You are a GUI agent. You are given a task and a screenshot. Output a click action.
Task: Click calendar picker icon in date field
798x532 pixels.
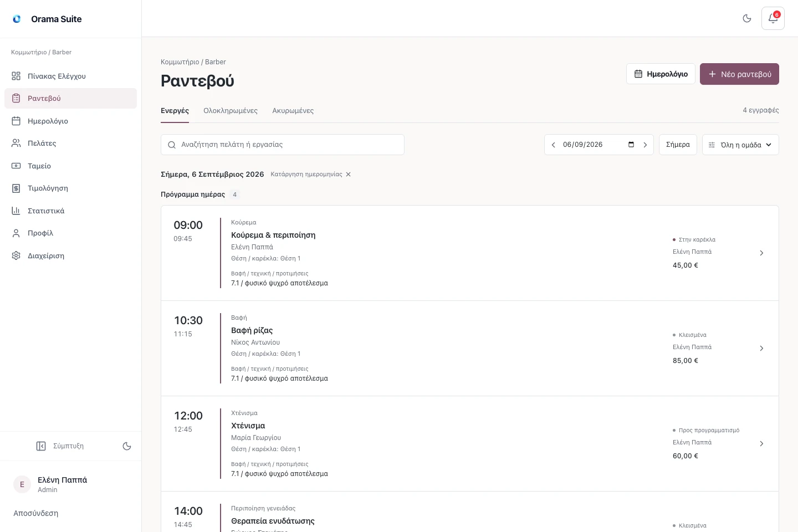(631, 145)
